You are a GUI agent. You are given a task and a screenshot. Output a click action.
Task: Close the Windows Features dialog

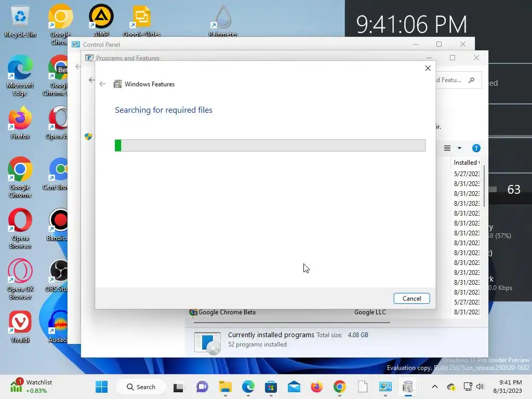428,68
